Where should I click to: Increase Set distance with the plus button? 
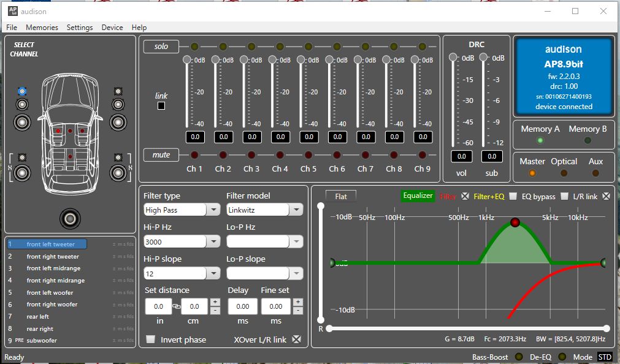click(215, 302)
